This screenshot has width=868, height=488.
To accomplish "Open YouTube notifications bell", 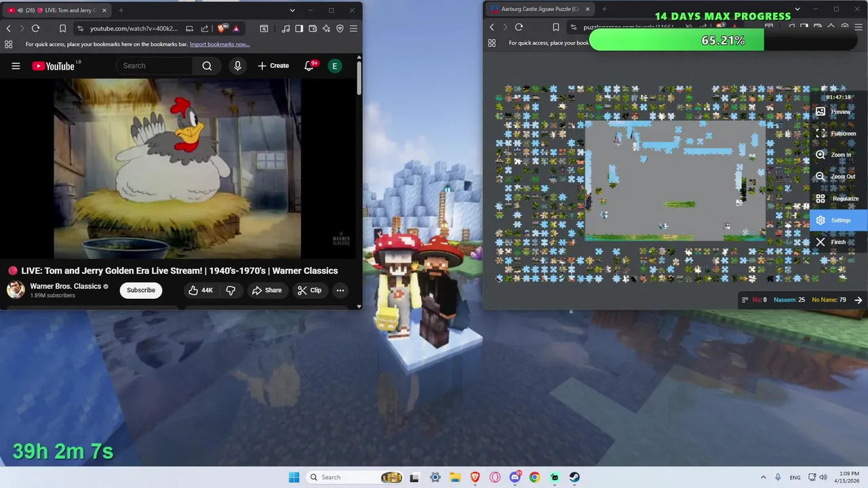I will tap(310, 66).
